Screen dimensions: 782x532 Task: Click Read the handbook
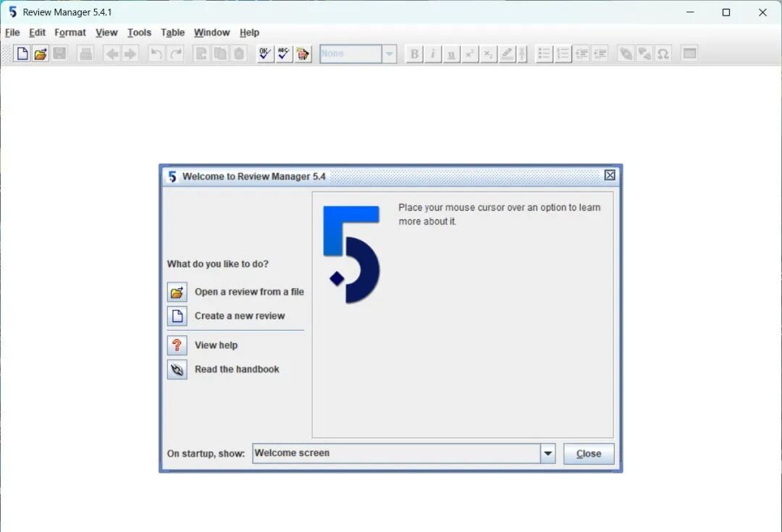pyautogui.click(x=223, y=369)
